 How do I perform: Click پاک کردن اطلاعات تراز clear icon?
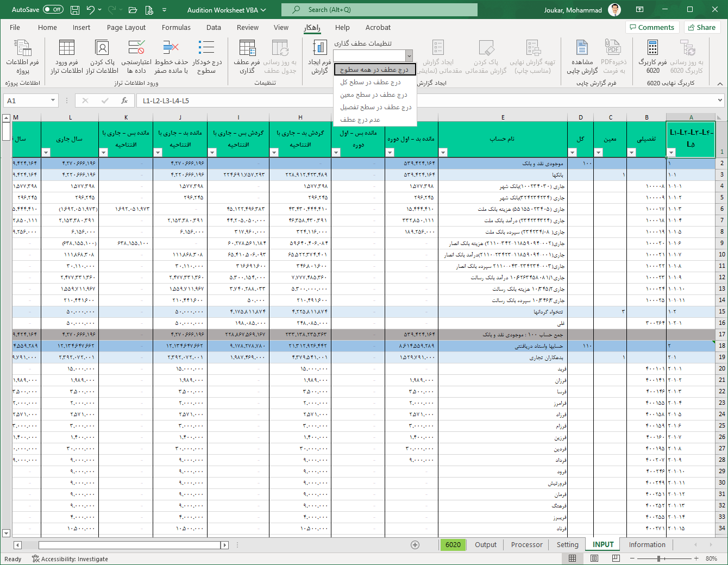(x=102, y=56)
